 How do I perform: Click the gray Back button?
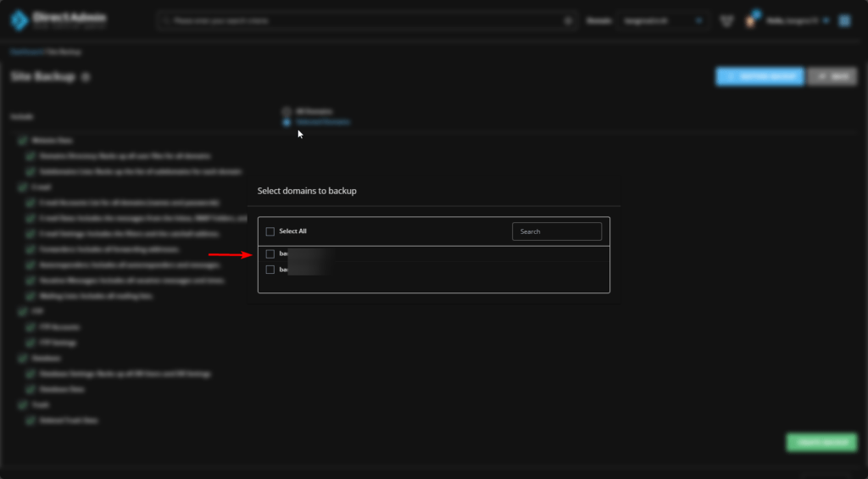(832, 76)
